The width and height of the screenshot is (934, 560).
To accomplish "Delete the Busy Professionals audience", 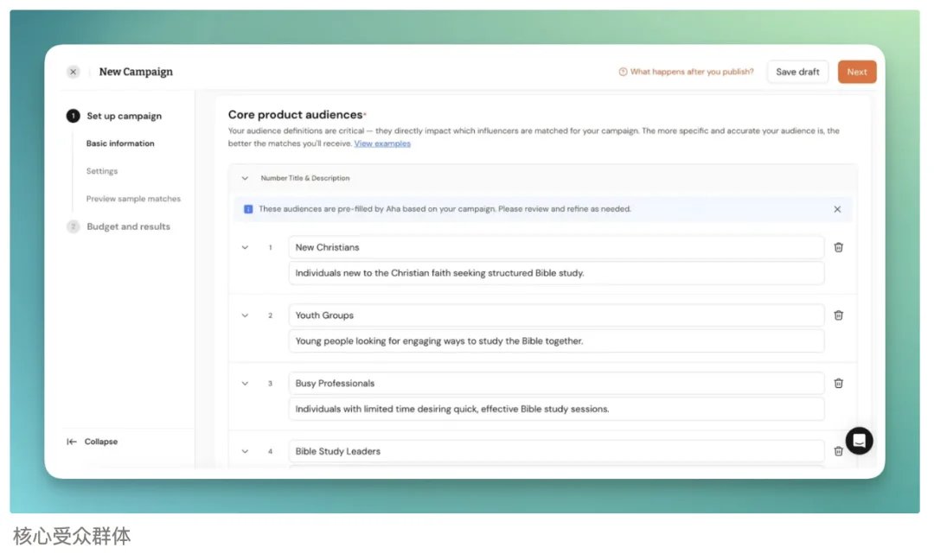I will [x=838, y=384].
